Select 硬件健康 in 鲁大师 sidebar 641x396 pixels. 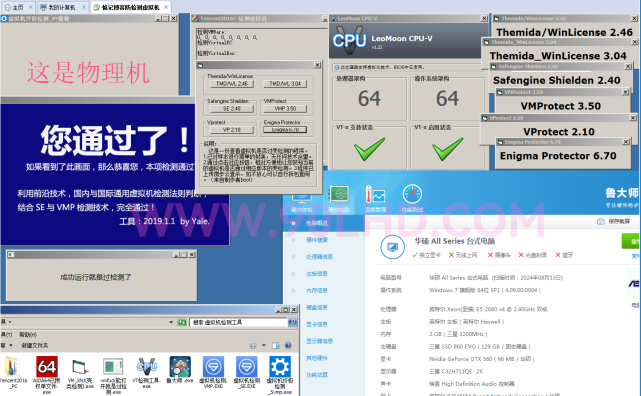pyautogui.click(x=317, y=240)
